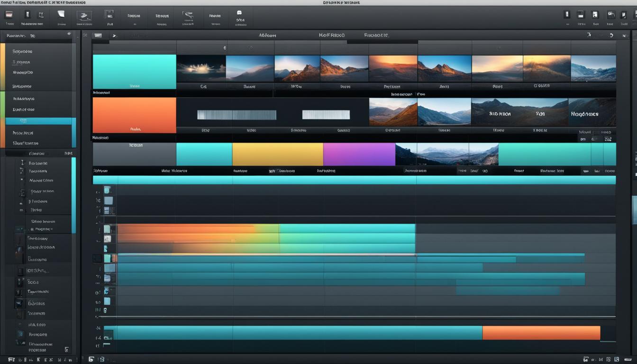
Task: Switch to the "Ab foom" timeline tab
Action: coord(267,36)
